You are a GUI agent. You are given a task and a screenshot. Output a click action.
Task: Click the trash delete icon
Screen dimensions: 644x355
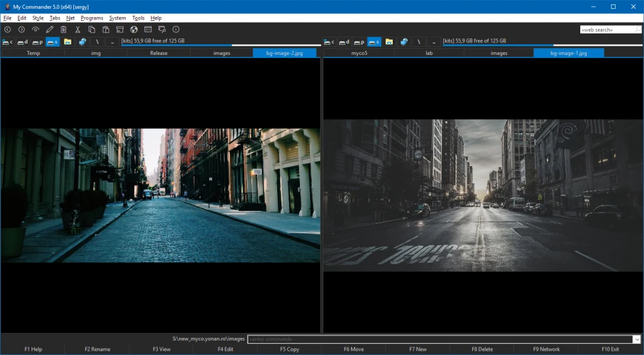point(64,30)
